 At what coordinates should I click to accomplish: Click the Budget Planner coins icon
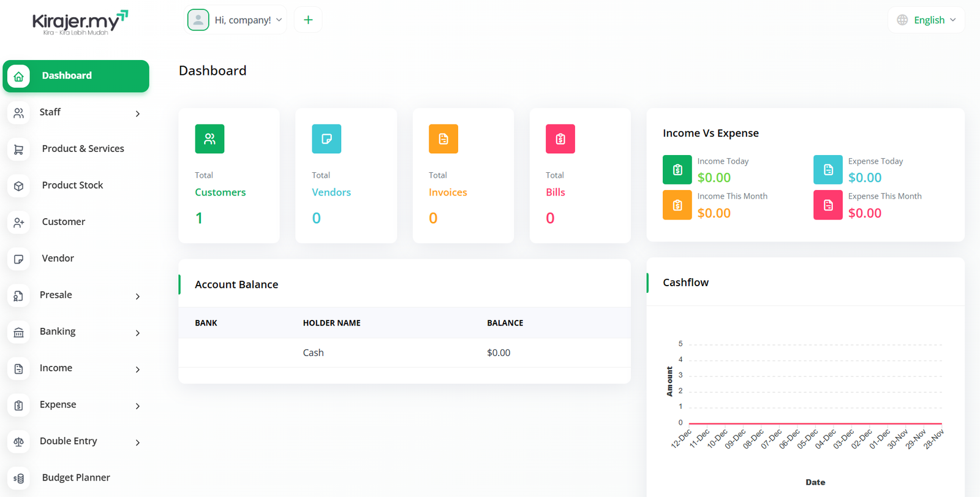coord(19,478)
